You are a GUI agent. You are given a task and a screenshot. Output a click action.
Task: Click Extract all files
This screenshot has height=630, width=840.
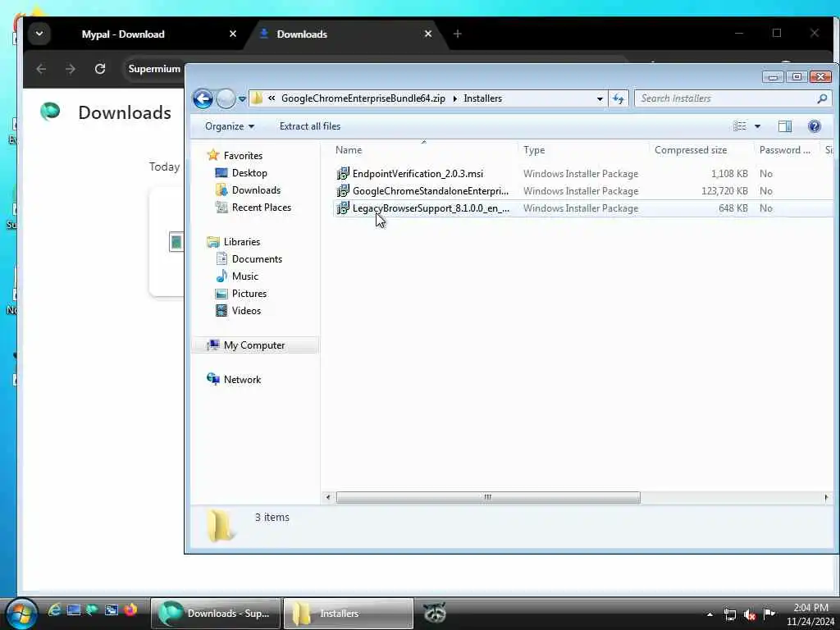click(309, 126)
